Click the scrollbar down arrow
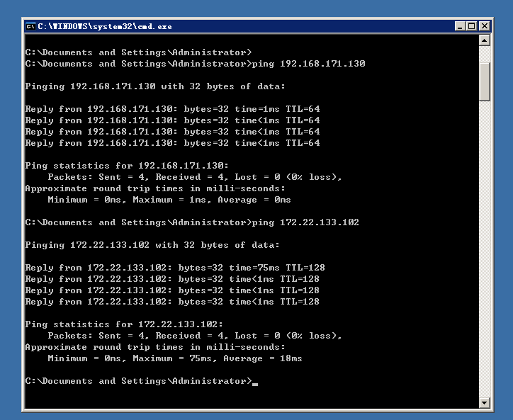 (x=485, y=402)
